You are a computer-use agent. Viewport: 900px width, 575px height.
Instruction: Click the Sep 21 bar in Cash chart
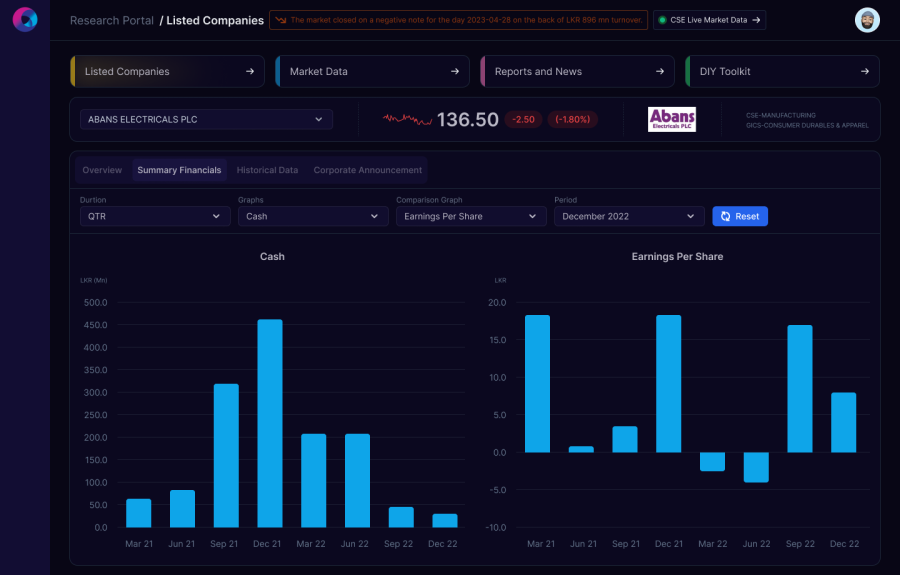click(x=226, y=456)
